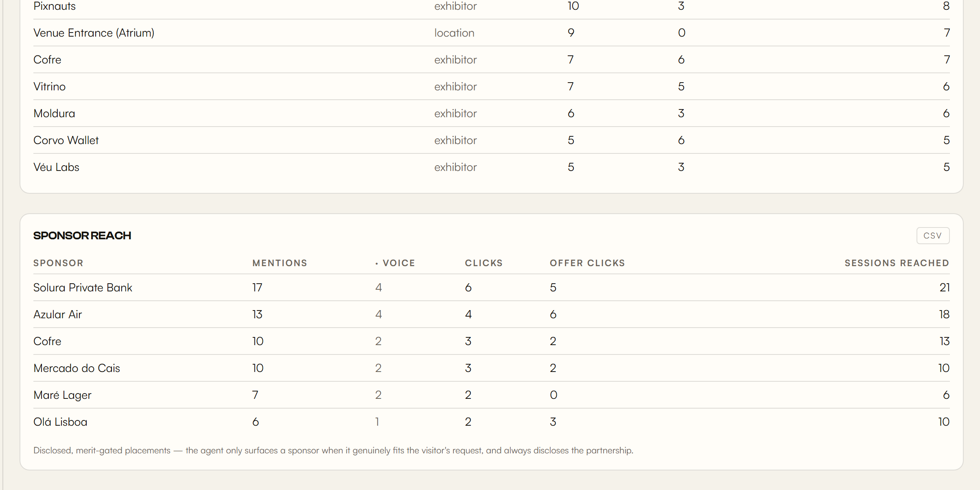Image resolution: width=980 pixels, height=490 pixels.
Task: Click the SESSIONS REACHED column header
Action: click(x=897, y=263)
